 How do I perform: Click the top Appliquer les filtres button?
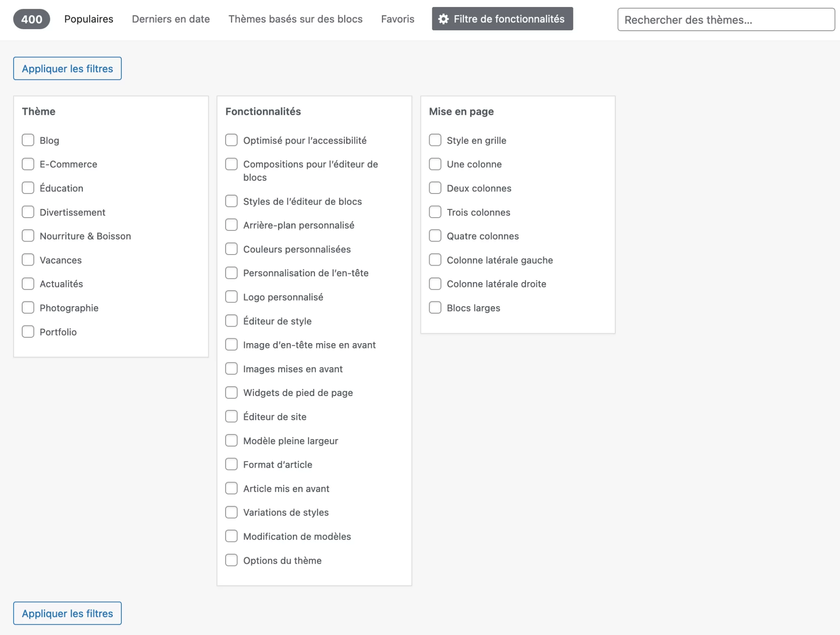(67, 68)
